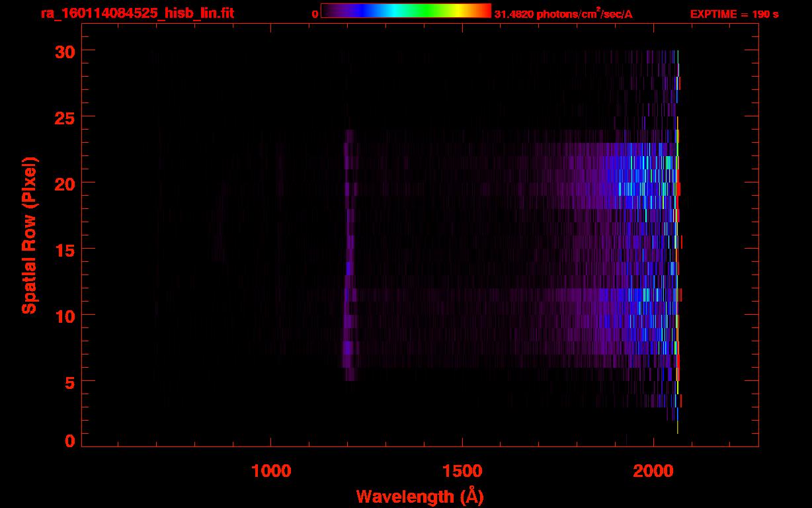Click the 31.4620 photons/cm²/sec/A label

coord(563,15)
